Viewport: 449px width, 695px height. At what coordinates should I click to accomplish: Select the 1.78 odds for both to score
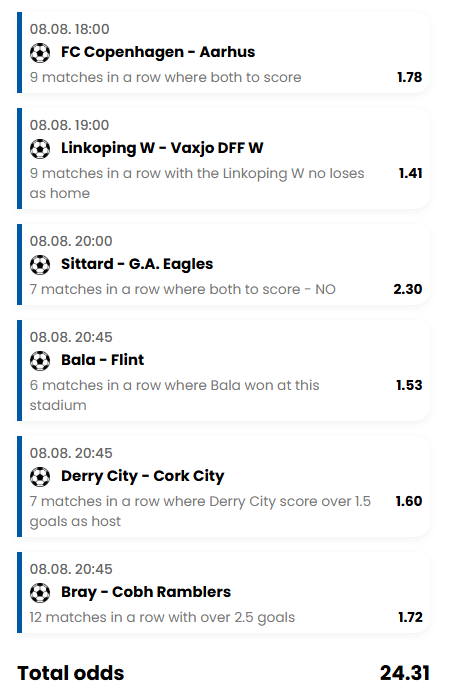point(410,77)
